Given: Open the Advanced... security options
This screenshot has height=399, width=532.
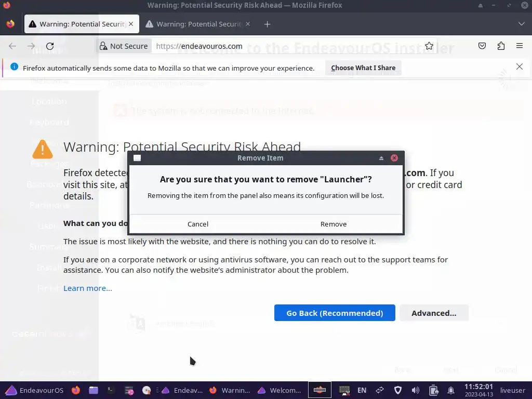Looking at the screenshot, I should click(x=434, y=313).
